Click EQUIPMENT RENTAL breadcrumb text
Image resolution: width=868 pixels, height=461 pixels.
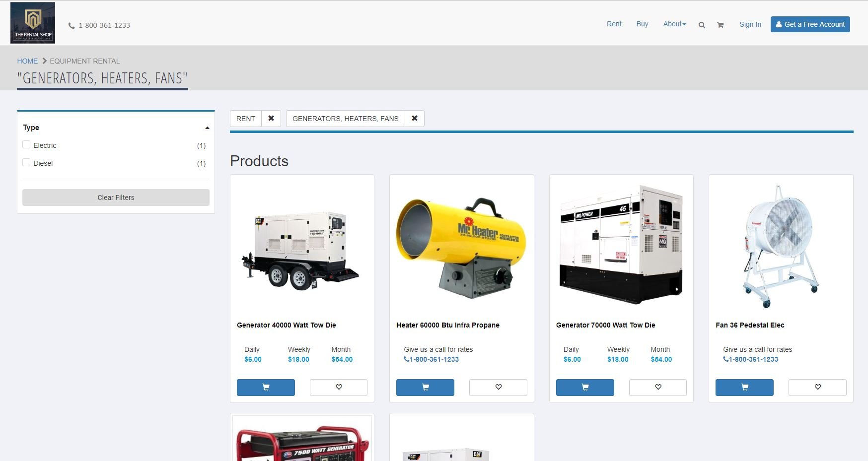(84, 61)
